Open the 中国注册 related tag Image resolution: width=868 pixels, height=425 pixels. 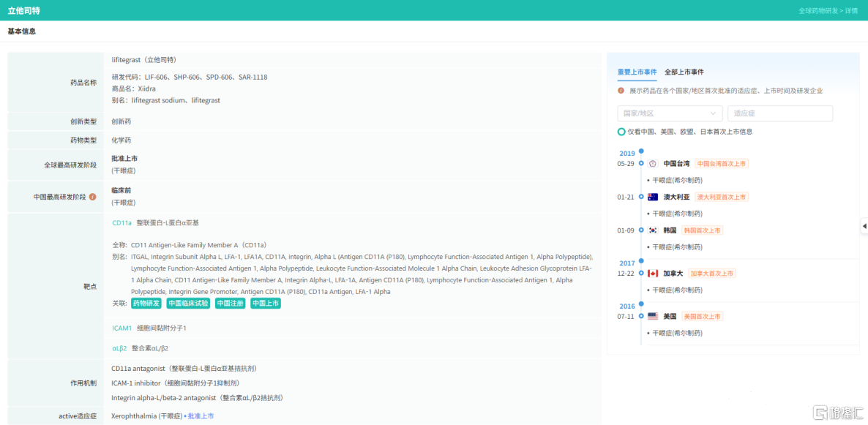tap(231, 304)
